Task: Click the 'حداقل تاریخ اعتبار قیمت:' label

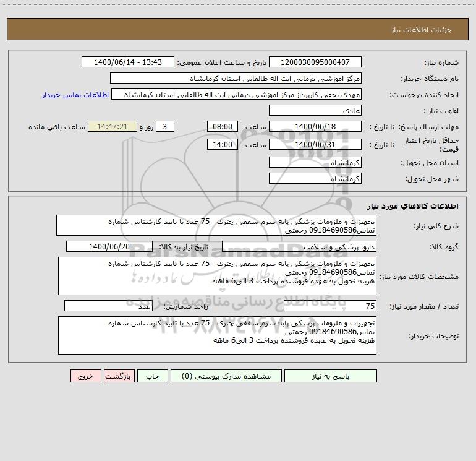Action: click(431, 145)
